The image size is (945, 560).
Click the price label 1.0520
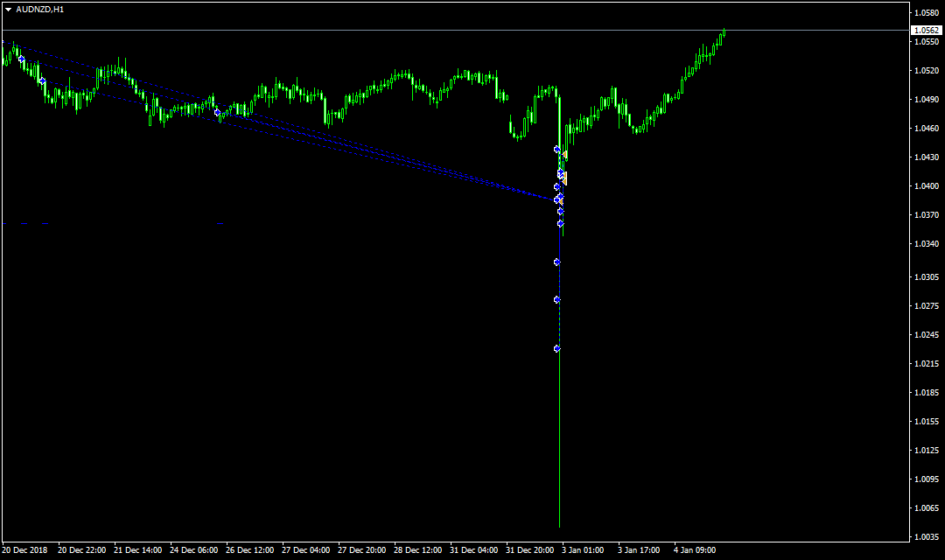[x=927, y=71]
